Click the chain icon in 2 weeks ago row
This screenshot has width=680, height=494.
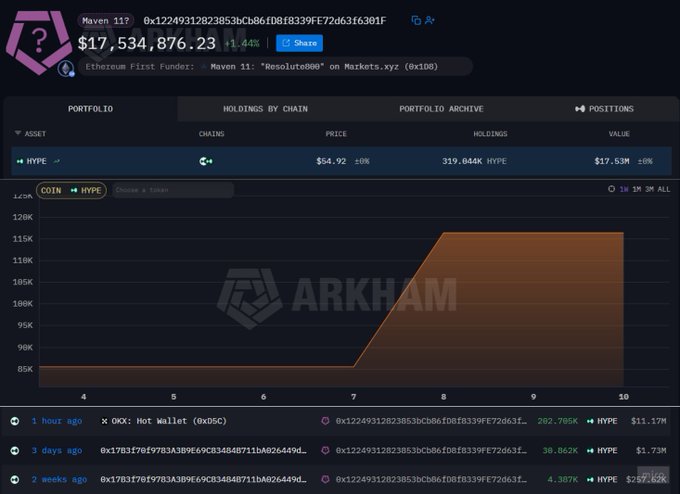[x=15, y=480]
